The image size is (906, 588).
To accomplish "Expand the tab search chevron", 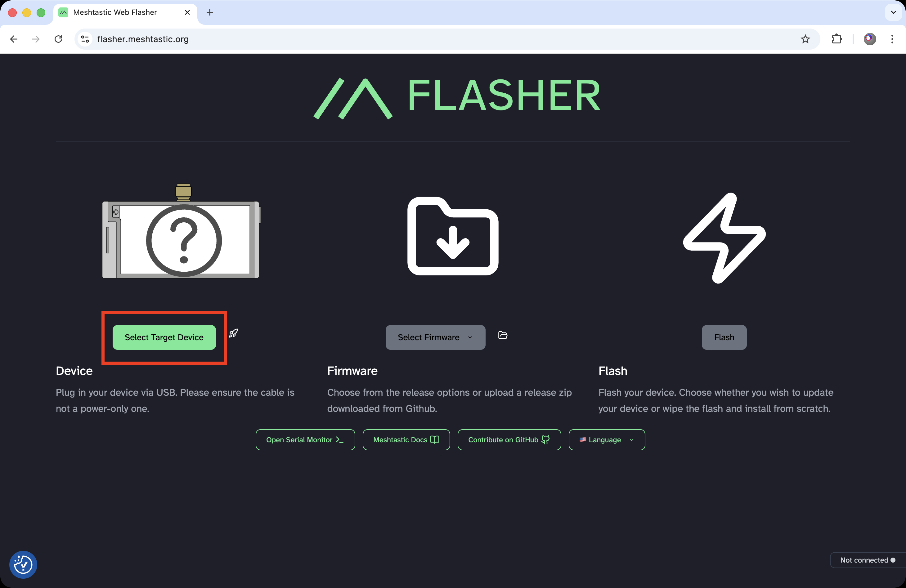I will coord(893,12).
